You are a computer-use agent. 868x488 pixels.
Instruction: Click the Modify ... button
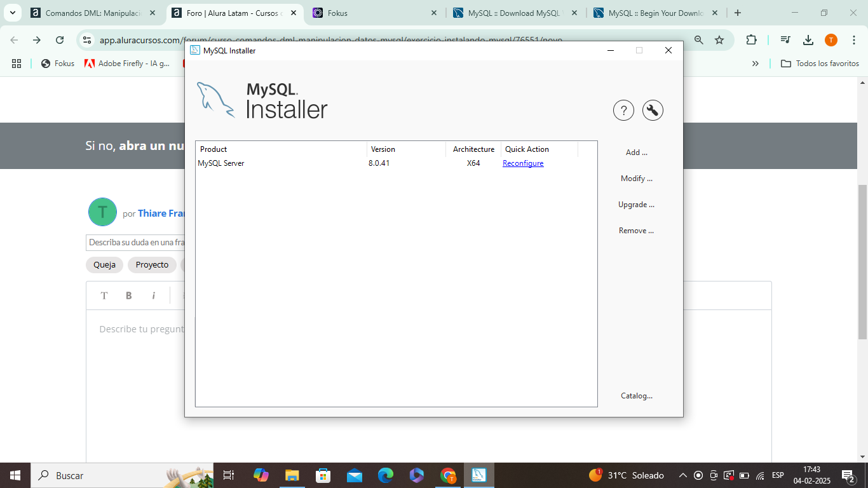pyautogui.click(x=637, y=179)
